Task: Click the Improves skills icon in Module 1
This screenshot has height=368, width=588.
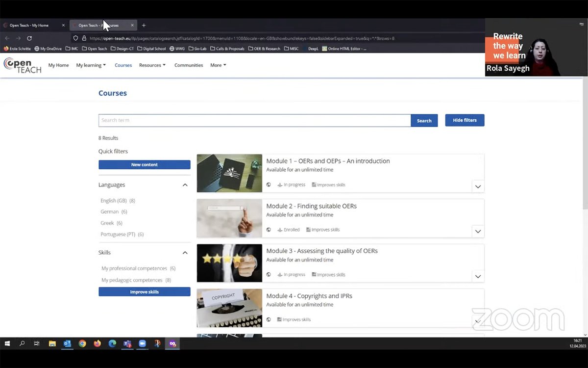Action: 314,185
